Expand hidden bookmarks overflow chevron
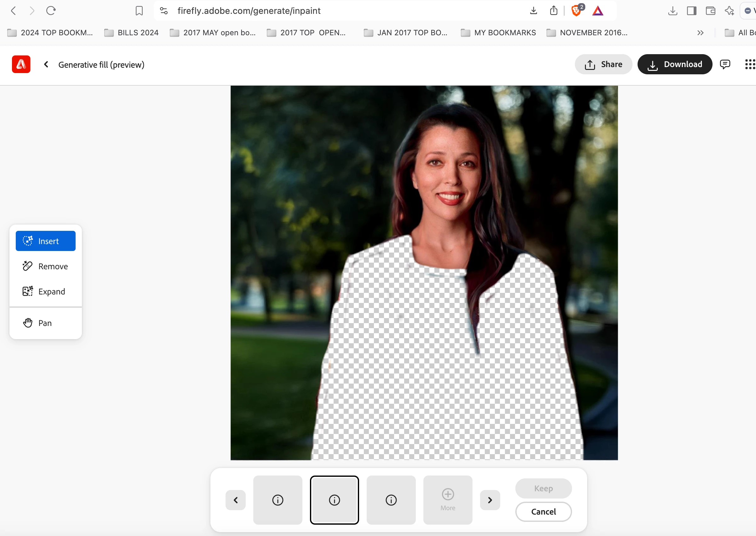Viewport: 756px width, 536px height. coord(700,33)
